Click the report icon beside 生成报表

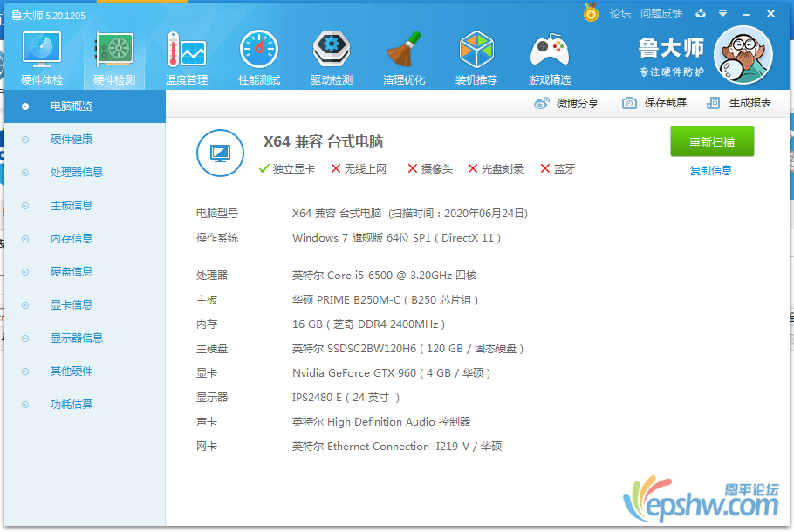(713, 103)
